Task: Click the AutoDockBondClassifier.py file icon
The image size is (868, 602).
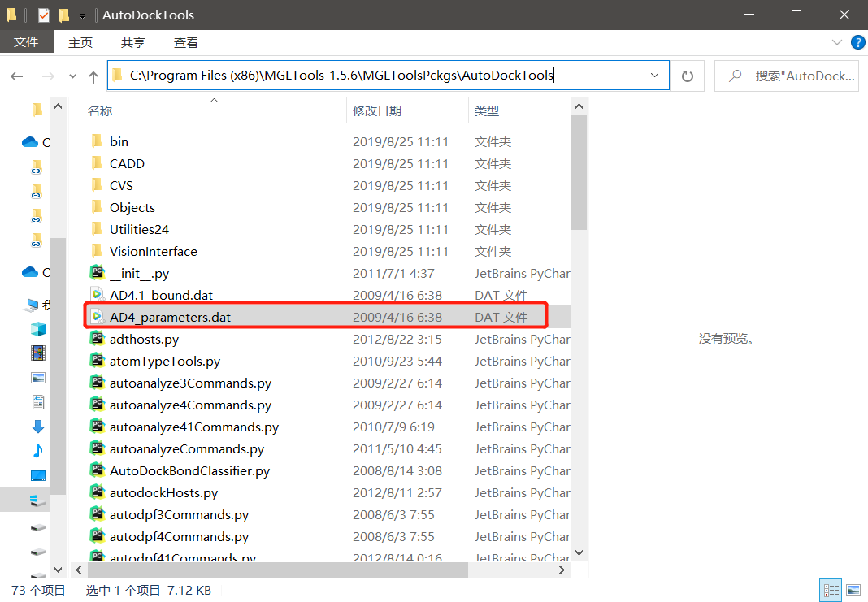Action: point(98,470)
